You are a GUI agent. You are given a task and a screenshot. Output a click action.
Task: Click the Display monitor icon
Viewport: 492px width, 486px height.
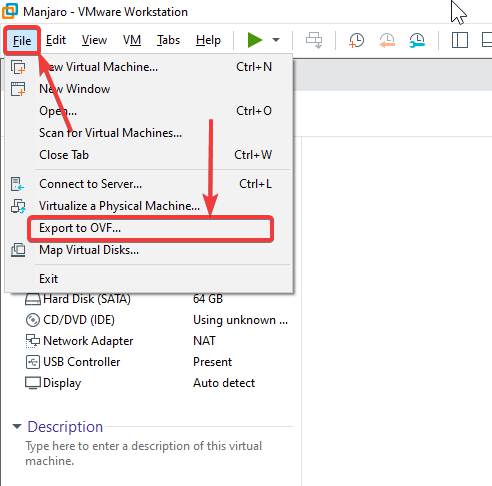click(33, 383)
